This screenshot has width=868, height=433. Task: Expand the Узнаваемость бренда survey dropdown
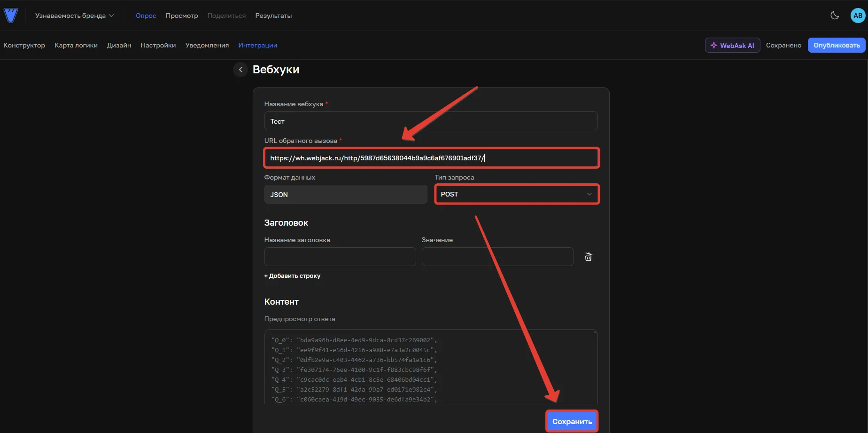point(75,16)
